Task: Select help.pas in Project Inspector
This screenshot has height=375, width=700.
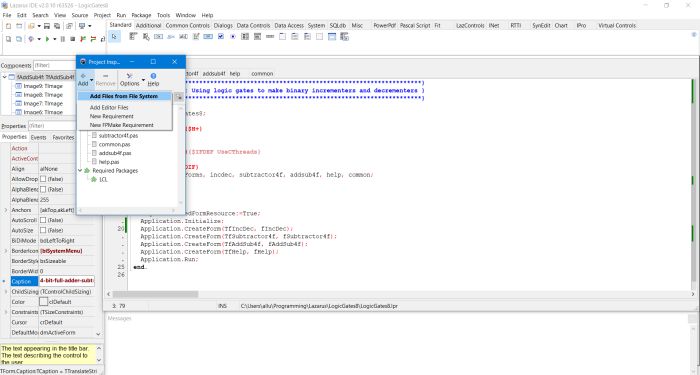Action: tap(109, 162)
